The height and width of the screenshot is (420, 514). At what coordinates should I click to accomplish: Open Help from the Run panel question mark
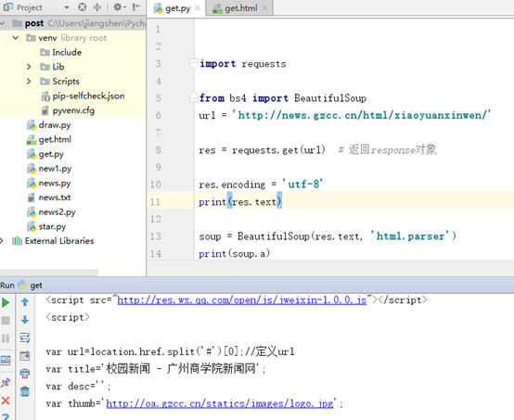(x=6, y=416)
